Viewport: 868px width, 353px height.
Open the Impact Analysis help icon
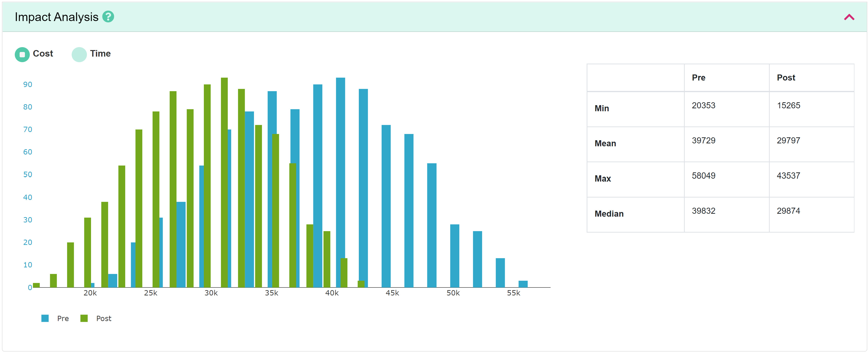pos(108,16)
